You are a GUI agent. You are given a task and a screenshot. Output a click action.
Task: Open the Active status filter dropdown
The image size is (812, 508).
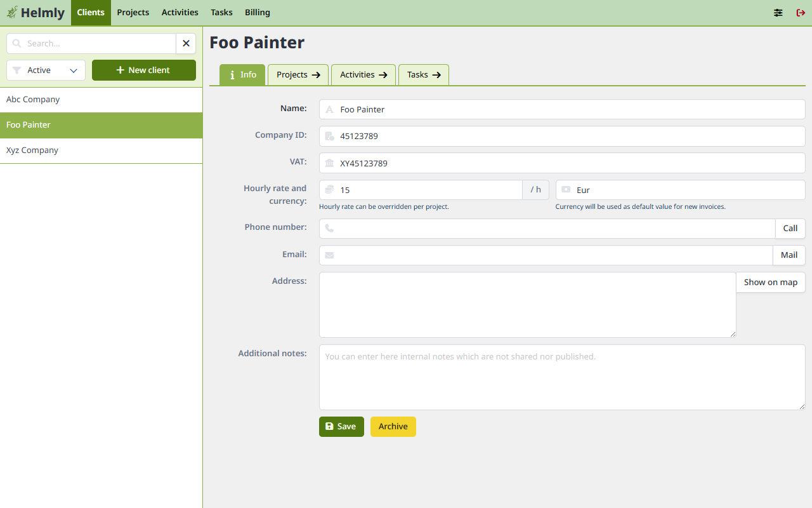[x=46, y=70]
